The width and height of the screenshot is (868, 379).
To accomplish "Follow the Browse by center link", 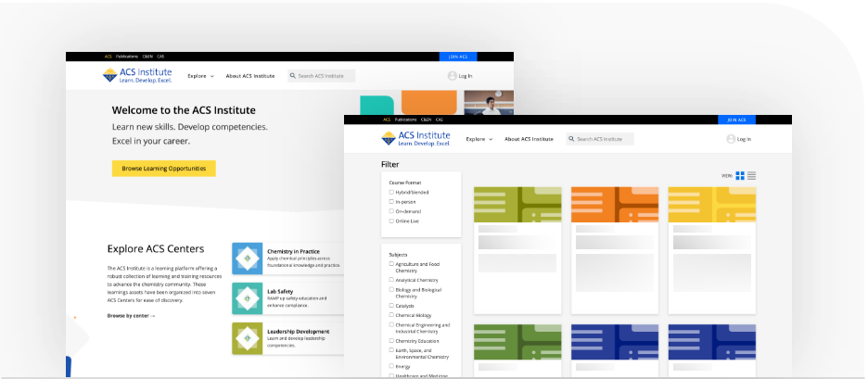I will [x=131, y=316].
